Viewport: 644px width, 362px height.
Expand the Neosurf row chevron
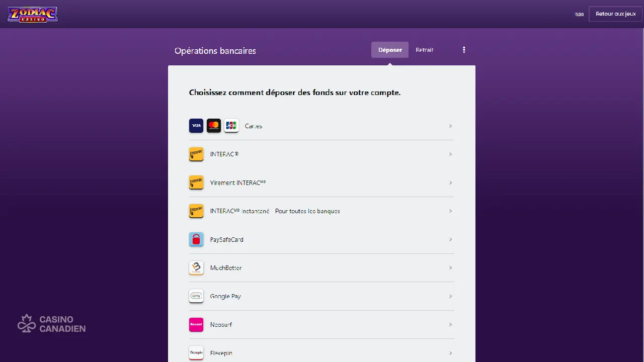click(450, 325)
